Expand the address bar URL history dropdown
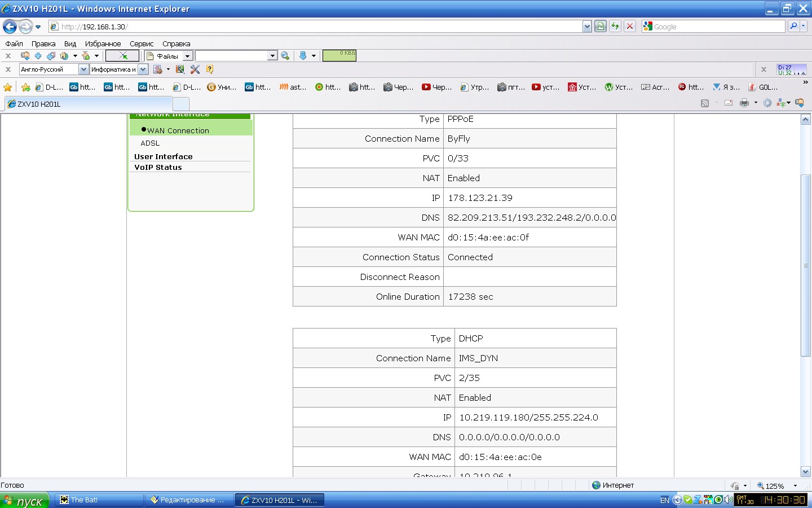The width and height of the screenshot is (812, 508). click(587, 27)
